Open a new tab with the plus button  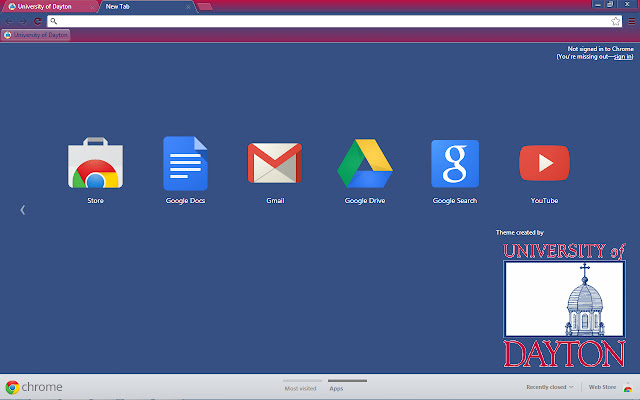point(204,7)
